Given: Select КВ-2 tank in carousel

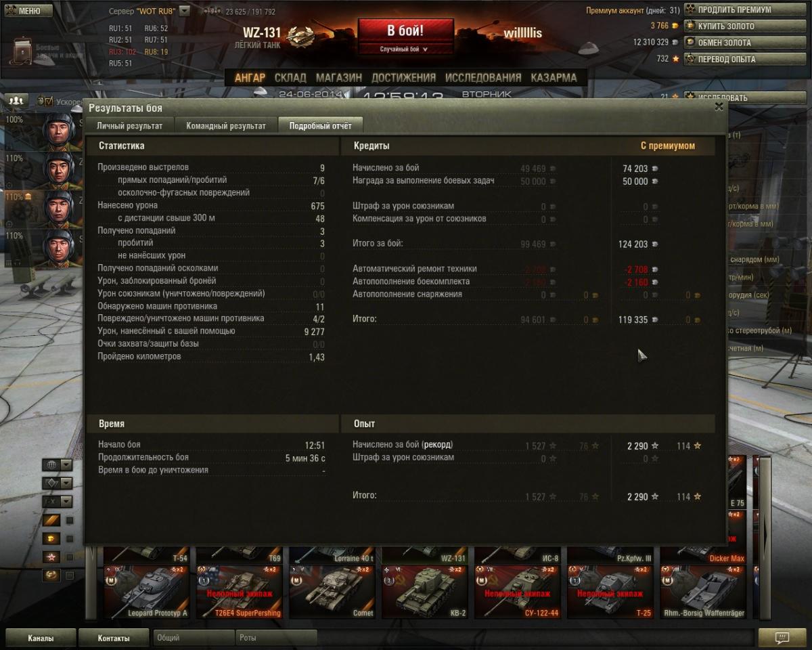Looking at the screenshot, I should pyautogui.click(x=425, y=592).
